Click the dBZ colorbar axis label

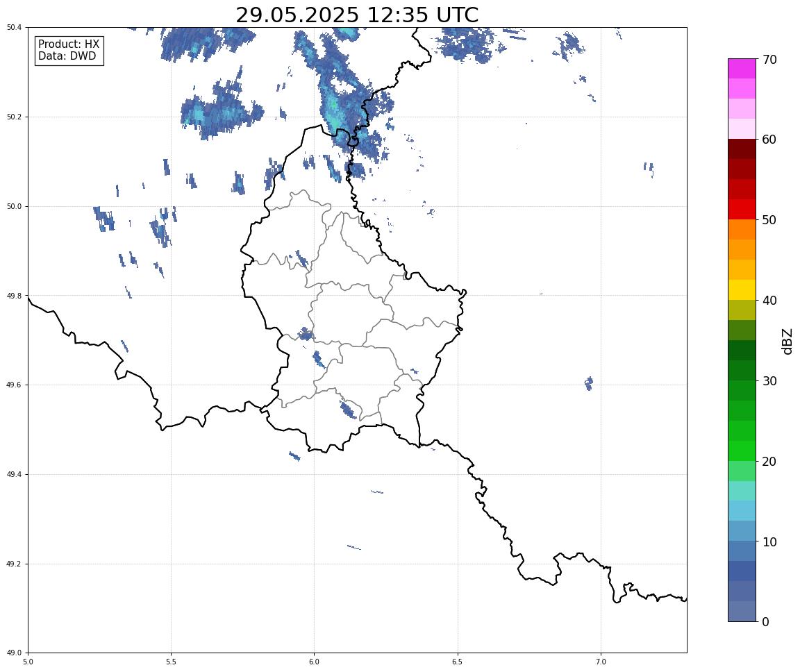[x=787, y=341]
